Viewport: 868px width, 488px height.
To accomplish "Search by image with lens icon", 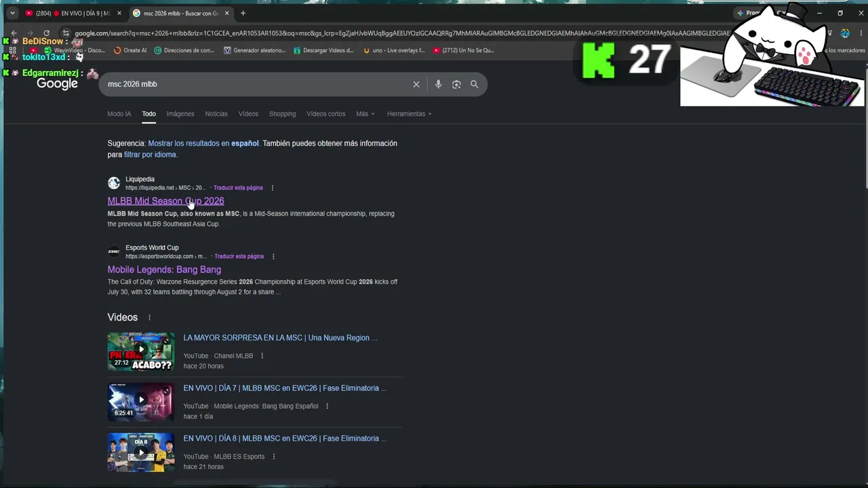I will [456, 84].
